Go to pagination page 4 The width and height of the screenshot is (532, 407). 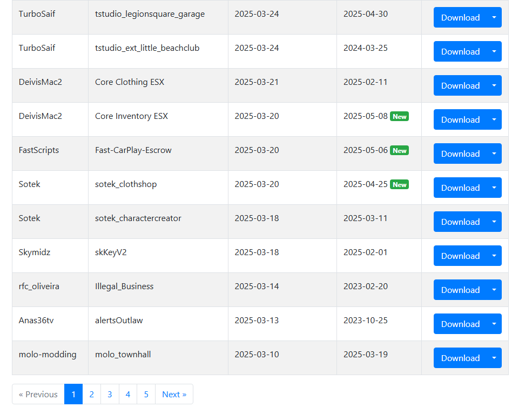point(128,394)
